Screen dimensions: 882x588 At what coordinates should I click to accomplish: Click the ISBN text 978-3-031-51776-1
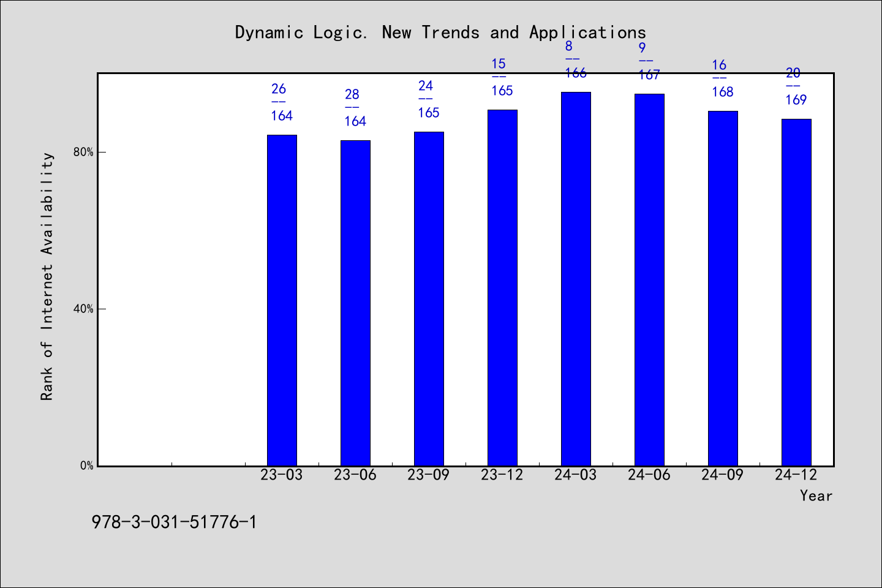coord(175,522)
